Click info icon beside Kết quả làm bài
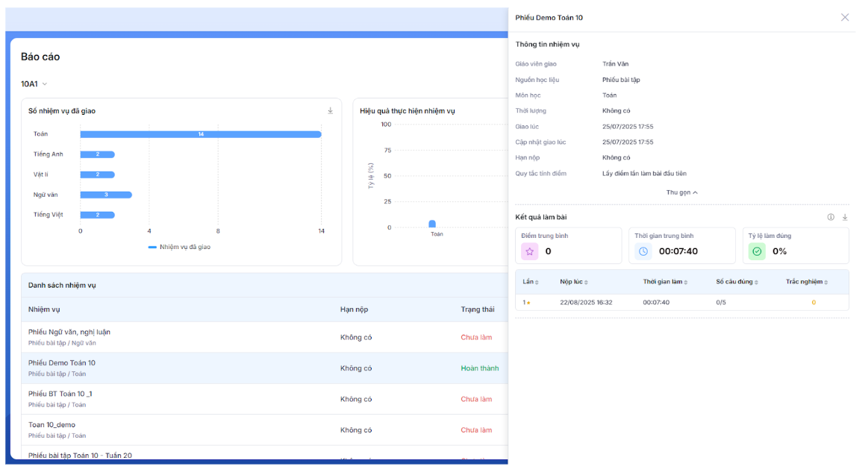 [831, 217]
